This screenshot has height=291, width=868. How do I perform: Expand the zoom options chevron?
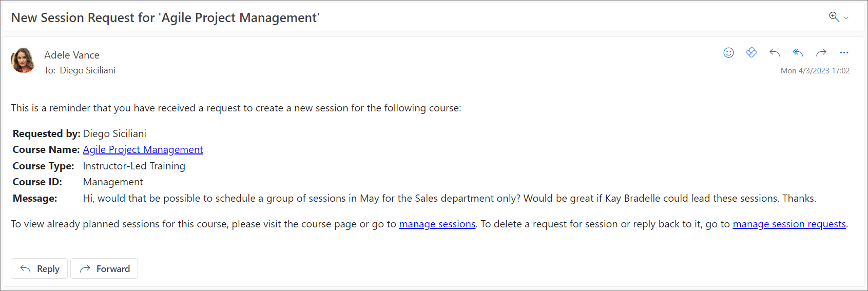click(846, 18)
